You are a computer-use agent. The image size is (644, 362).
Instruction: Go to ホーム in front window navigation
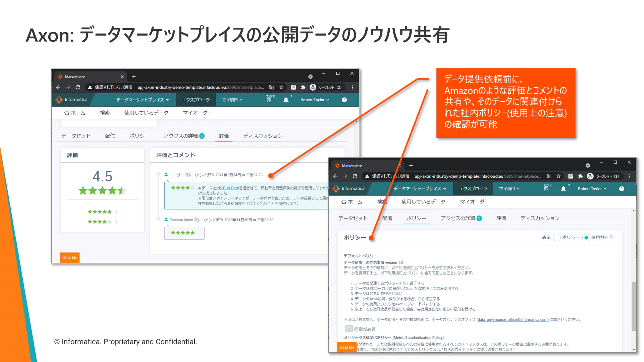(x=352, y=202)
